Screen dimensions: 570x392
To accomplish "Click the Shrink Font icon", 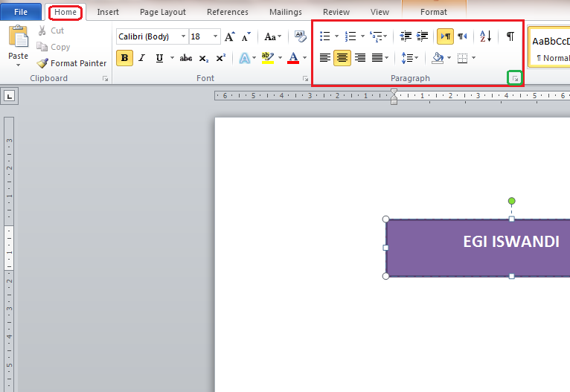I will click(x=246, y=36).
